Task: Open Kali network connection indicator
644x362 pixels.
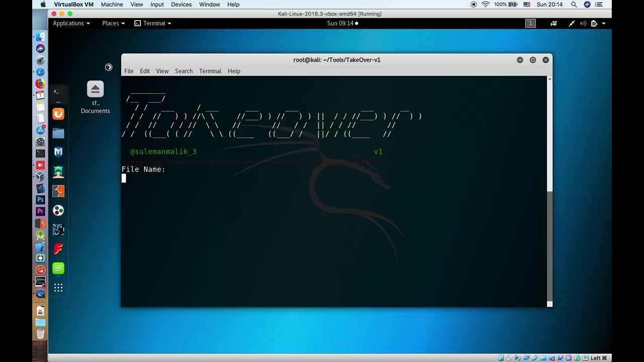Action: pos(572,23)
